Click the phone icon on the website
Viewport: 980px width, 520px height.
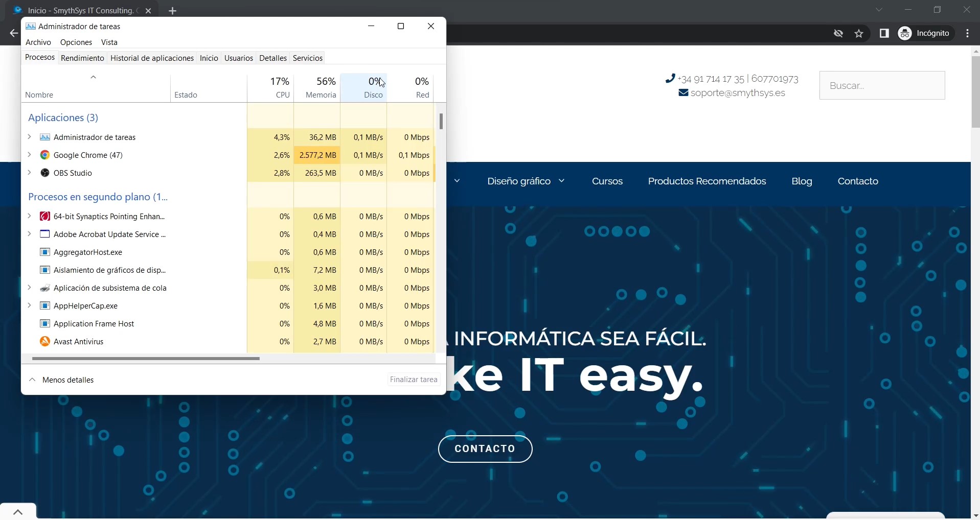pos(670,79)
